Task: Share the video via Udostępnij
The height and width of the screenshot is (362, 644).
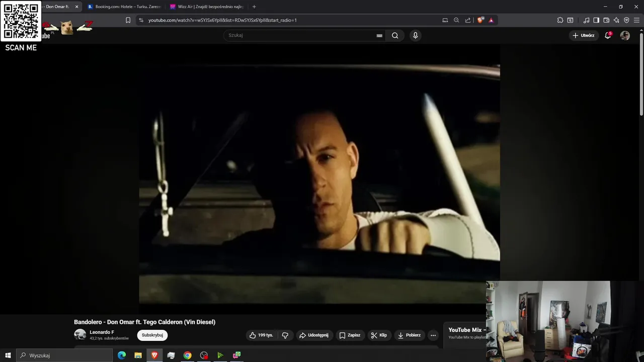Action: [x=314, y=335]
